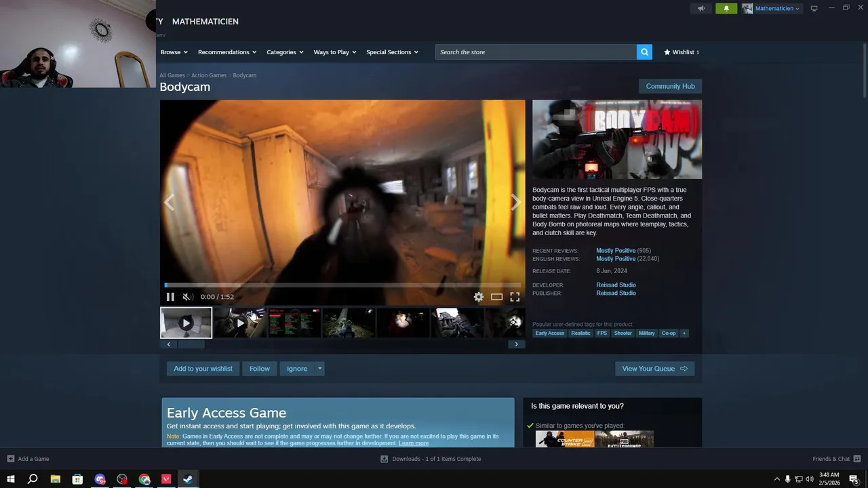Open recent reviews Mostly Positive link
Screen dimensions: 868x488
point(616,251)
